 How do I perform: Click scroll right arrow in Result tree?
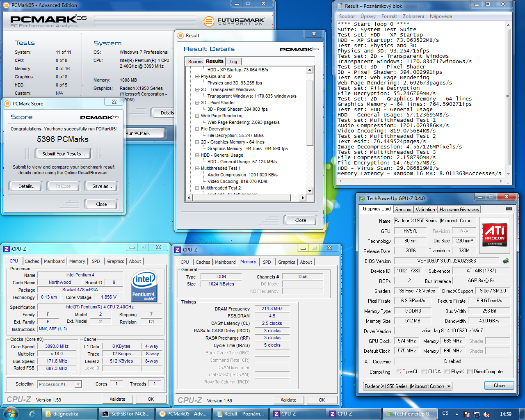(x=303, y=198)
